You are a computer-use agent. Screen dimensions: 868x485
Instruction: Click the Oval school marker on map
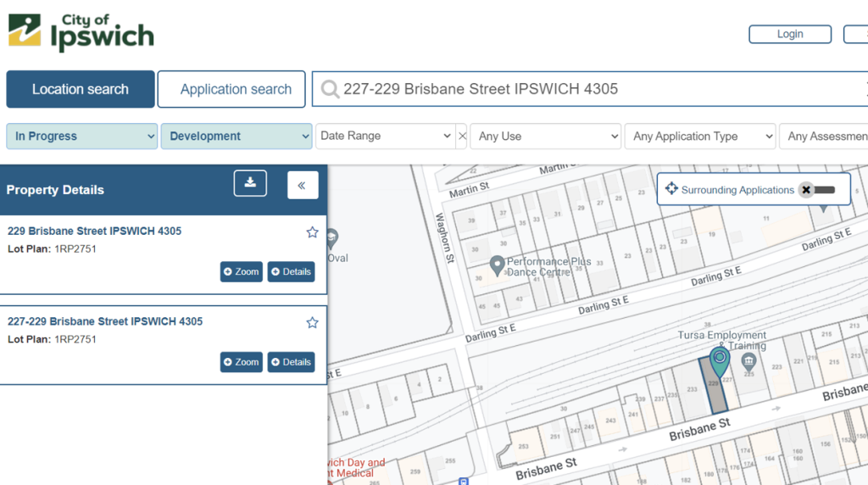click(331, 239)
